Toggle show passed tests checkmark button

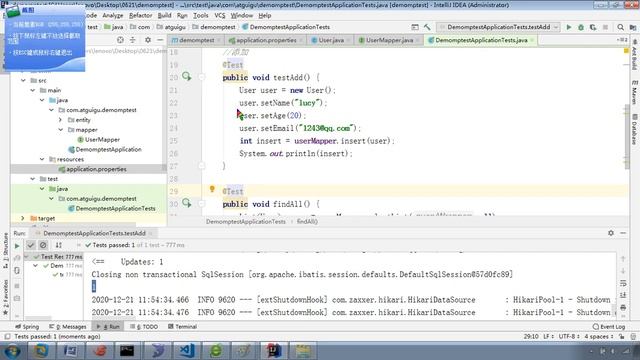[31, 245]
